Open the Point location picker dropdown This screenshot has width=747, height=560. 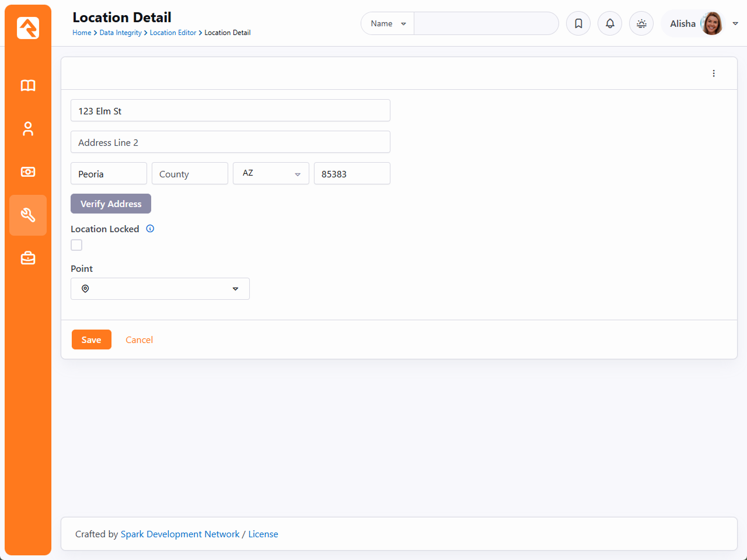160,289
